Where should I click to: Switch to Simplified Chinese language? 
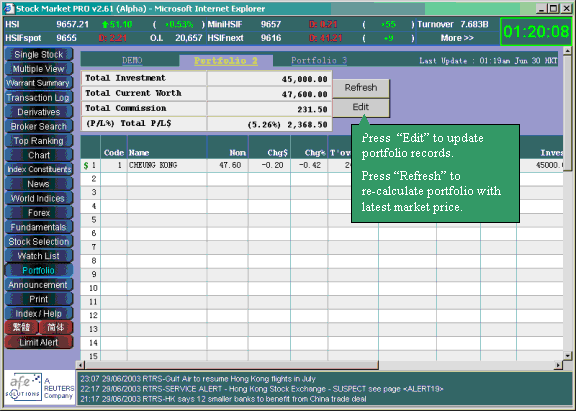coord(55,327)
